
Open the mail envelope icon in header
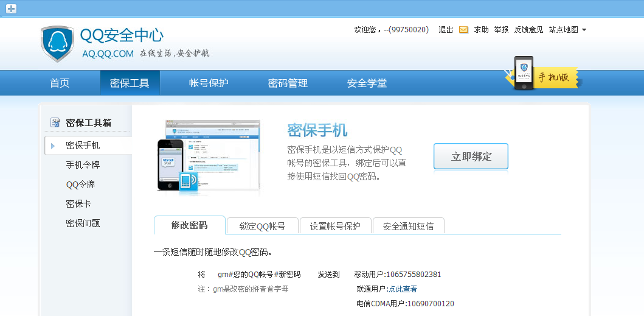pyautogui.click(x=463, y=30)
